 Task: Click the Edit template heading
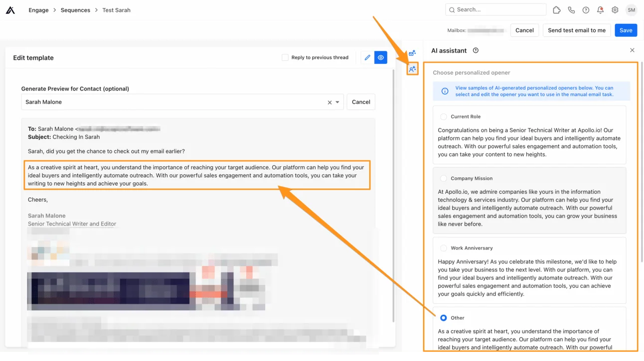click(x=33, y=58)
